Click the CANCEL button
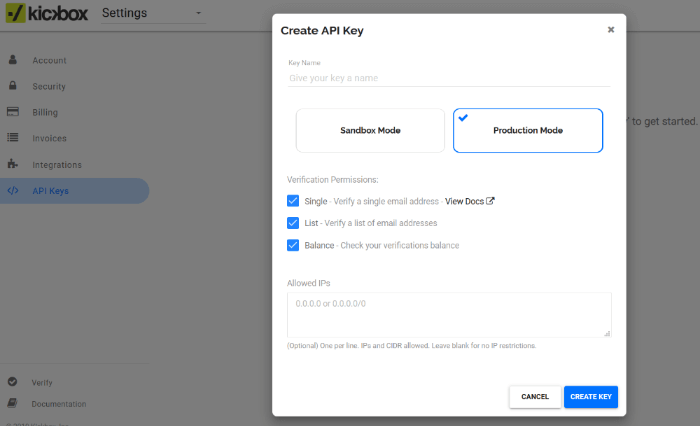The image size is (700, 426). [535, 397]
